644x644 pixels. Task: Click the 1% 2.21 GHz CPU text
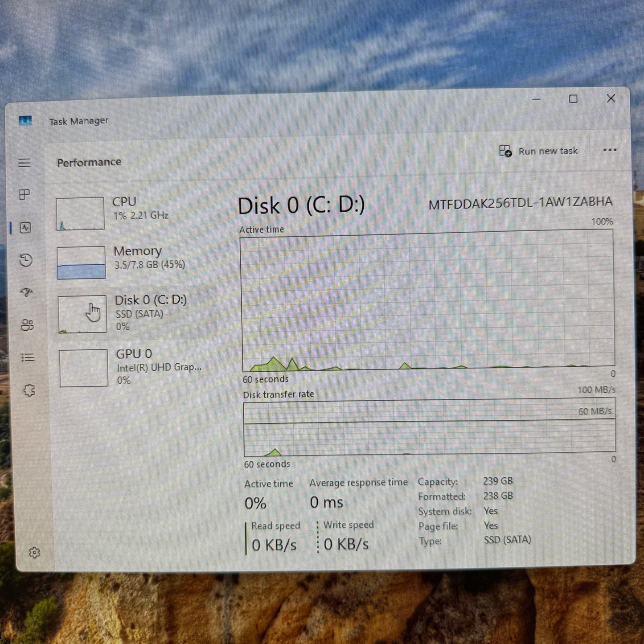[141, 216]
